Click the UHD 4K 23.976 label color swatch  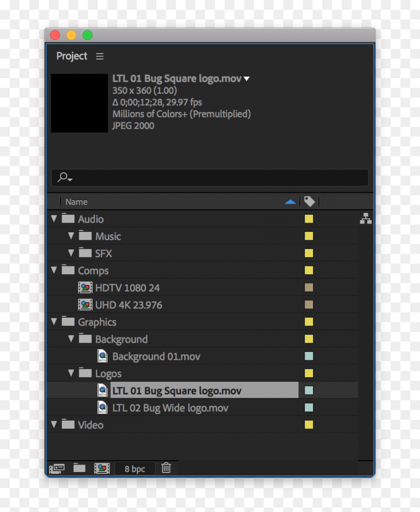point(309,305)
